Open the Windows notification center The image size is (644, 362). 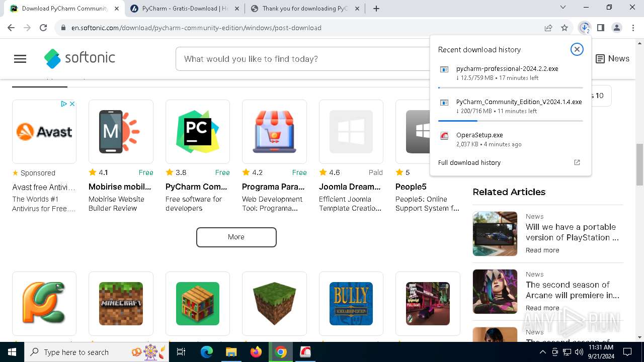tap(627, 352)
